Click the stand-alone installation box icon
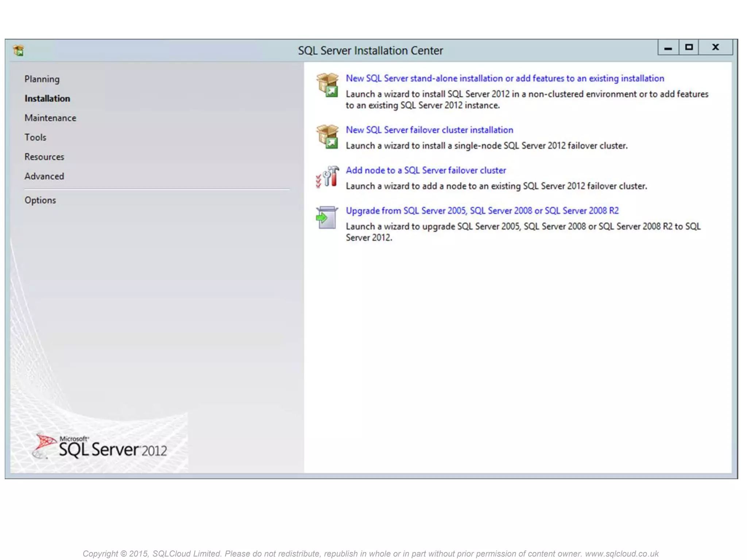The height and width of the screenshot is (560, 747). (x=327, y=85)
